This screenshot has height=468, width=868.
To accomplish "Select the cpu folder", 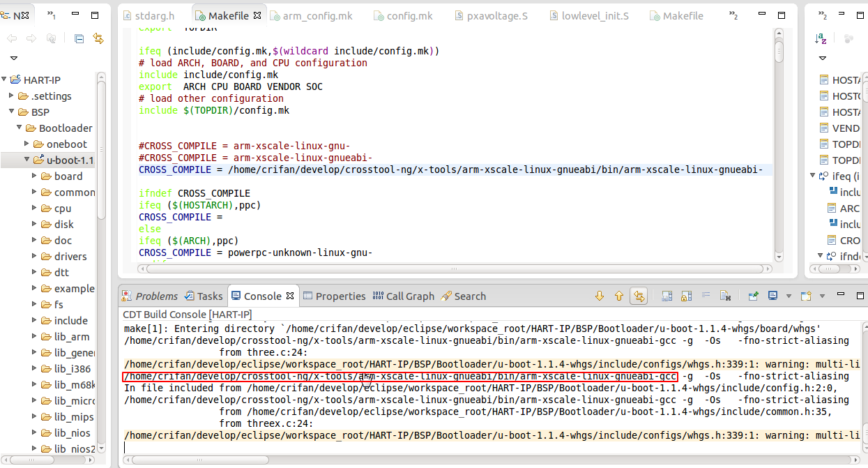I will pos(56,209).
